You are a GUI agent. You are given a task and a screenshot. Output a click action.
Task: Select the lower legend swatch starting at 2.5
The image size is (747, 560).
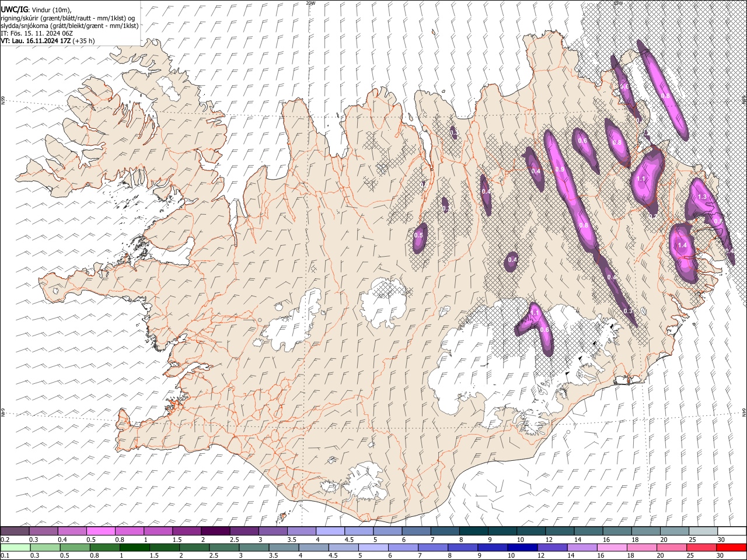pos(225,547)
